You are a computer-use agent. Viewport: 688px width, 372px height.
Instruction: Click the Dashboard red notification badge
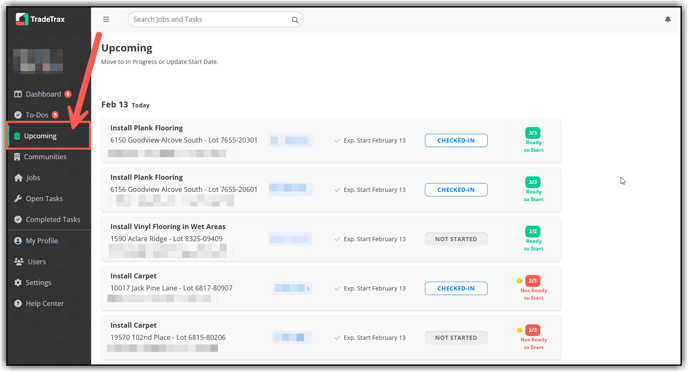[68, 94]
